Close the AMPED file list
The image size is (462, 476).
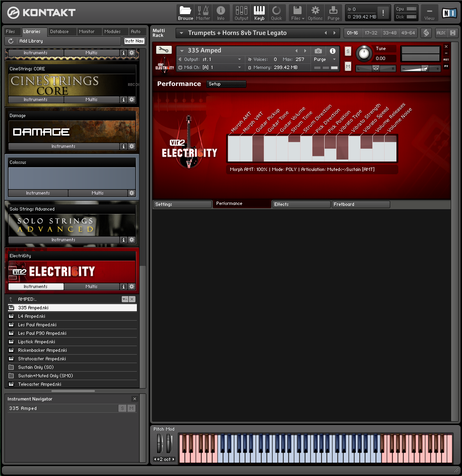pos(132,299)
